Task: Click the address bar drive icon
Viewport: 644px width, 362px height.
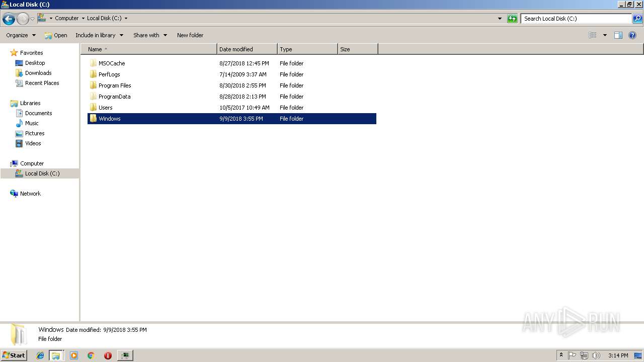Action: 42,18
